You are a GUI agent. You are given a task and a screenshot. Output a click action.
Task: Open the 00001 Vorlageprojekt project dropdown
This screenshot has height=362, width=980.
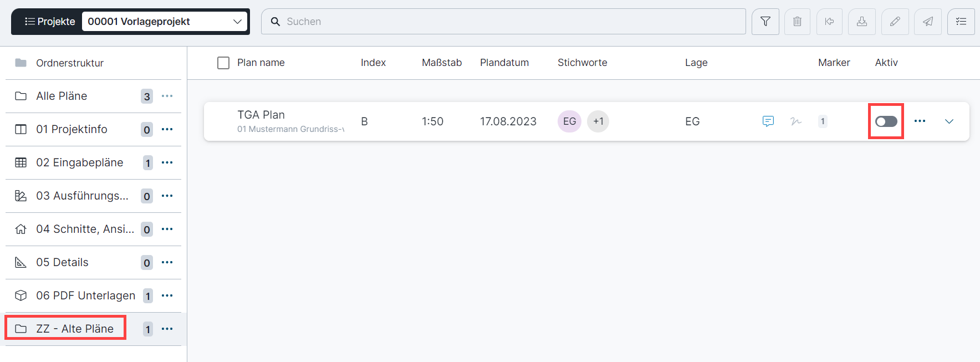165,22
